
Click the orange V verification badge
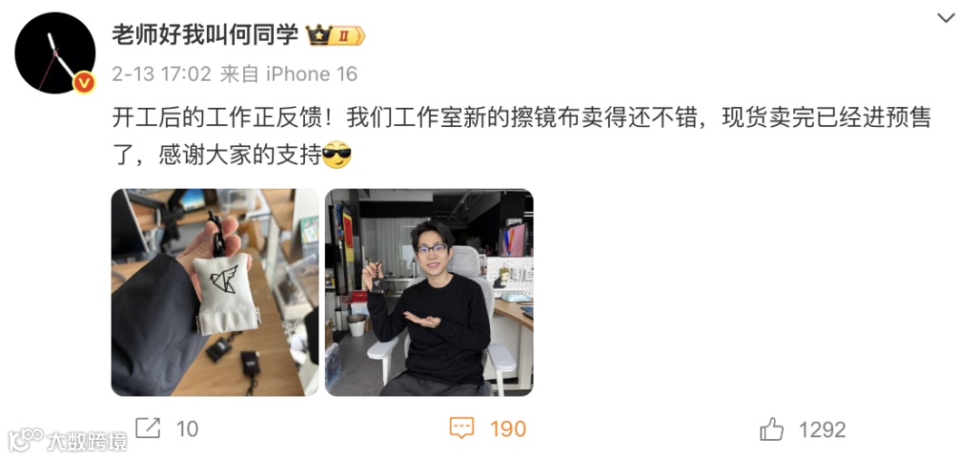84,83
